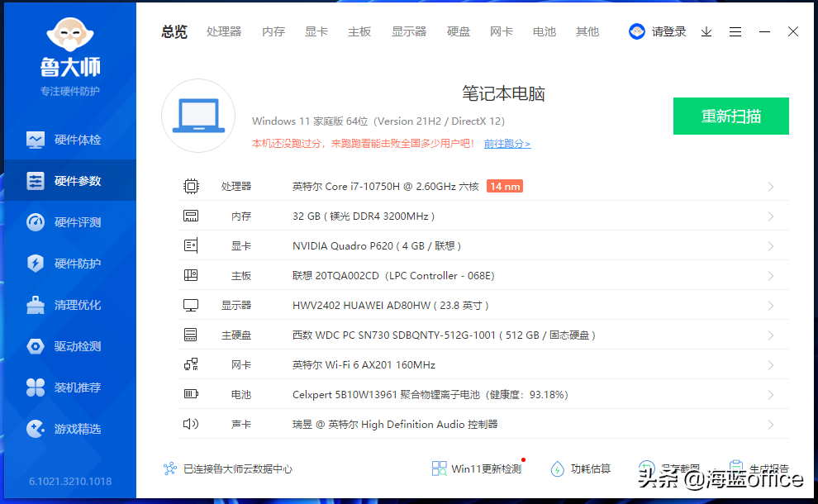The image size is (818, 504).
Task: Switch to the 处理器 tab
Action: [x=224, y=32]
